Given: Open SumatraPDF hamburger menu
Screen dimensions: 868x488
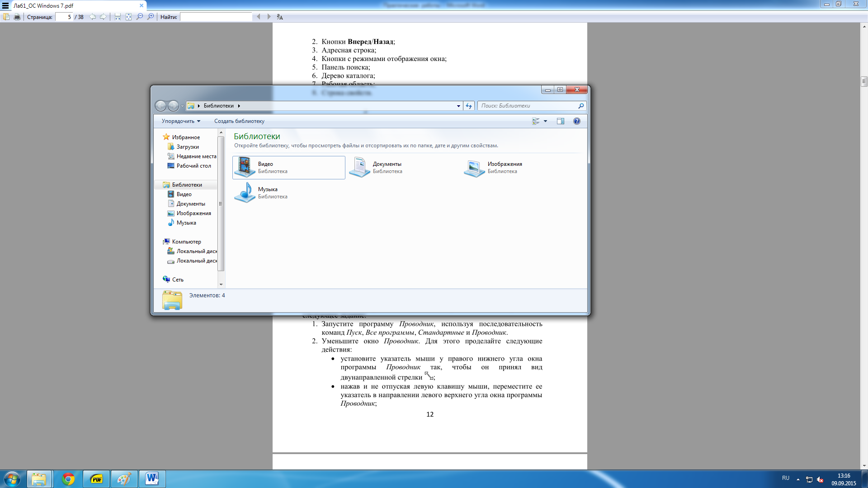Looking at the screenshot, I should tap(5, 5).
